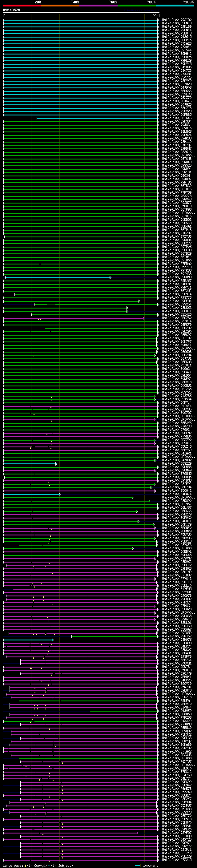This screenshot has width=197, height=868.
Task: Click the purple ~60% legend segment
Action: (99, 6)
